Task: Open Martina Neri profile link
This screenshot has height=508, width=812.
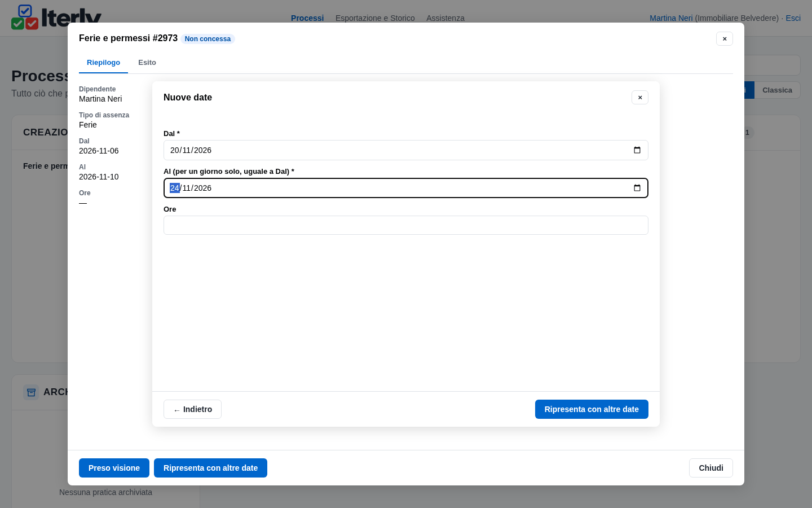Action: click(x=671, y=18)
